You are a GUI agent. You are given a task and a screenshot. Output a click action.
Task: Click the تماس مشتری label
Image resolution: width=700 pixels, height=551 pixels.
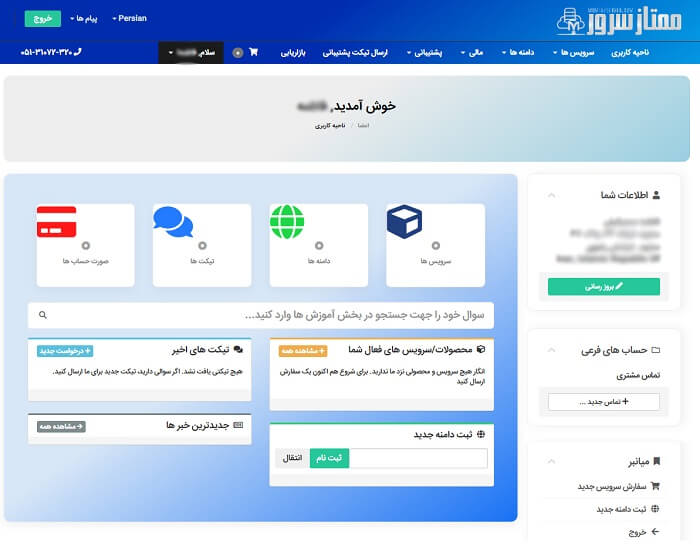(638, 376)
